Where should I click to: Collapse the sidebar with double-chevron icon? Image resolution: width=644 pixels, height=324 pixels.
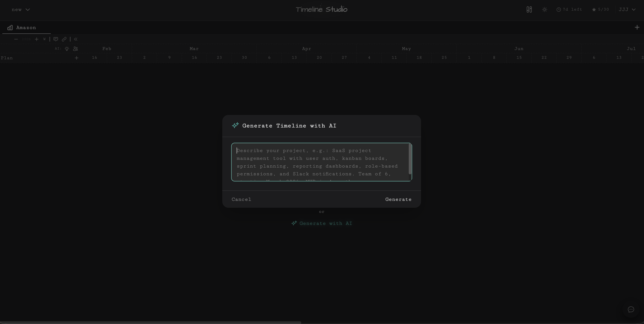coord(76,39)
